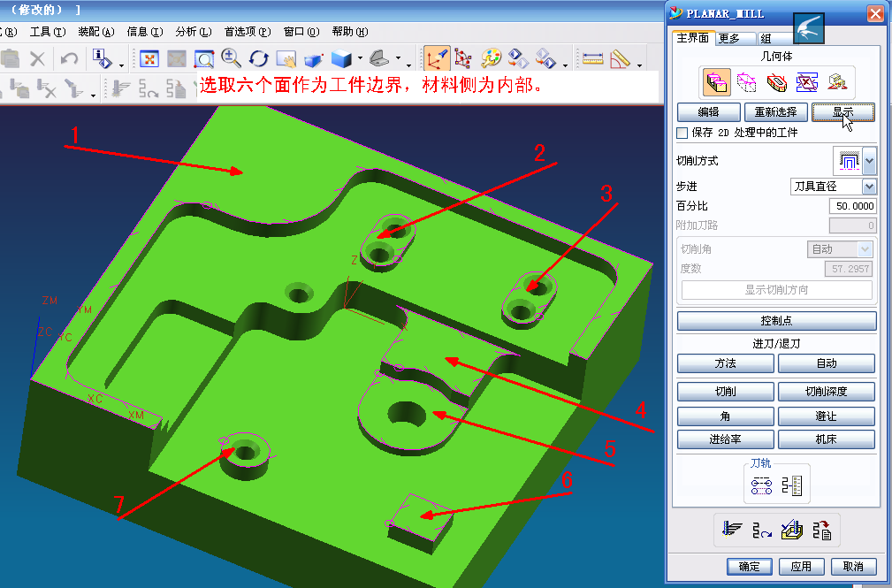Select the Part geometry icon
Viewport: 892px width, 588px height.
717,83
